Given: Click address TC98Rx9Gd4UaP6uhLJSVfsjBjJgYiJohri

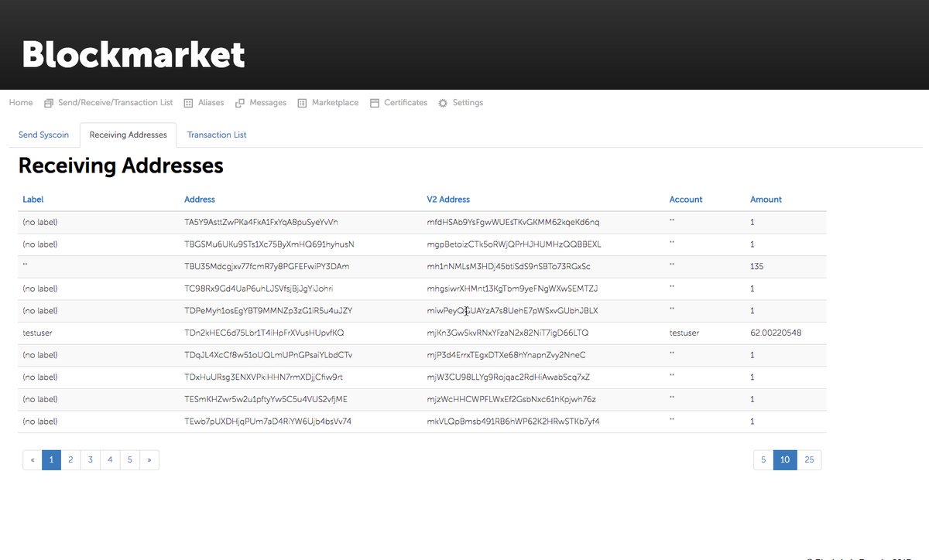Looking at the screenshot, I should click(259, 289).
